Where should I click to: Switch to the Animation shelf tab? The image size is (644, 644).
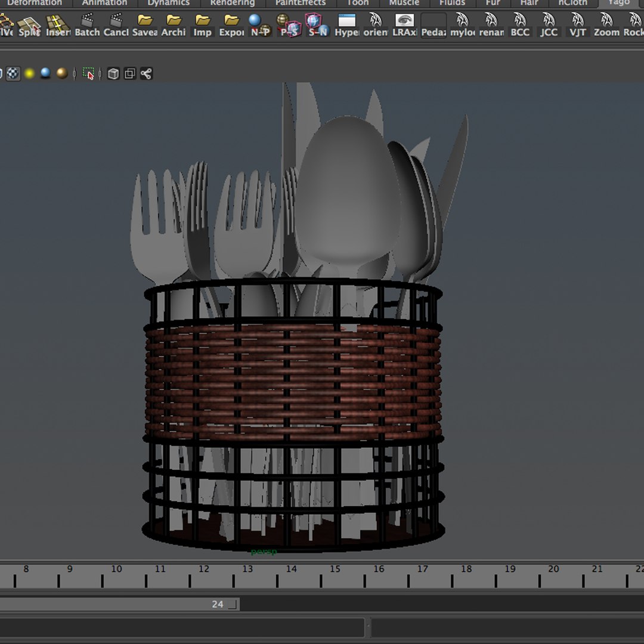104,3
